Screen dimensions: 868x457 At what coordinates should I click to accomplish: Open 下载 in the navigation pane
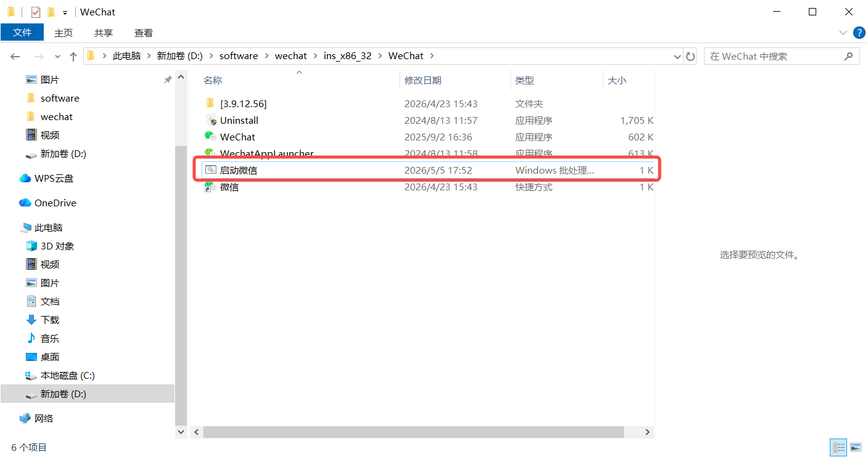point(50,320)
